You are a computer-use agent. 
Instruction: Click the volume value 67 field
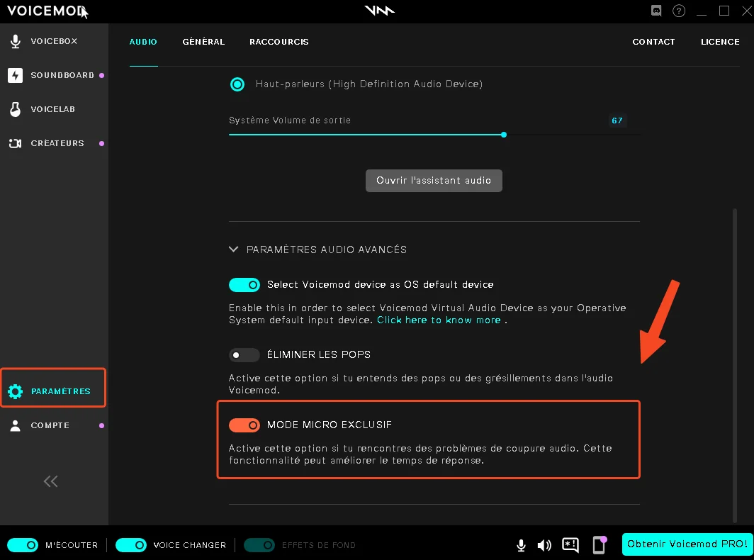(x=617, y=121)
